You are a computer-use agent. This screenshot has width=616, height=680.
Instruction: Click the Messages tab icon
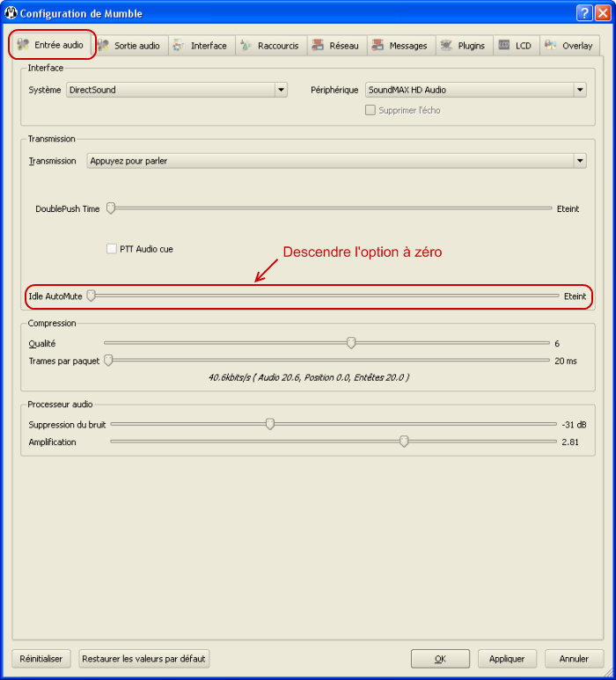(x=377, y=45)
